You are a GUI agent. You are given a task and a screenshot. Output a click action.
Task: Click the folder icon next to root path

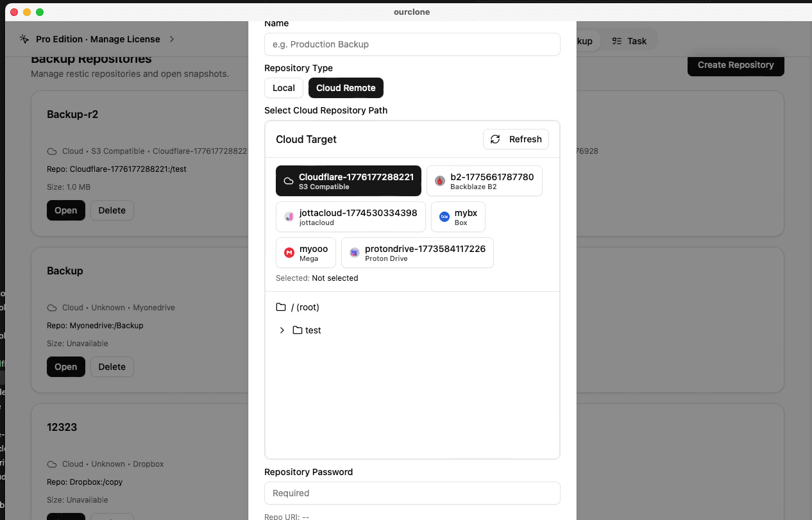(x=281, y=307)
